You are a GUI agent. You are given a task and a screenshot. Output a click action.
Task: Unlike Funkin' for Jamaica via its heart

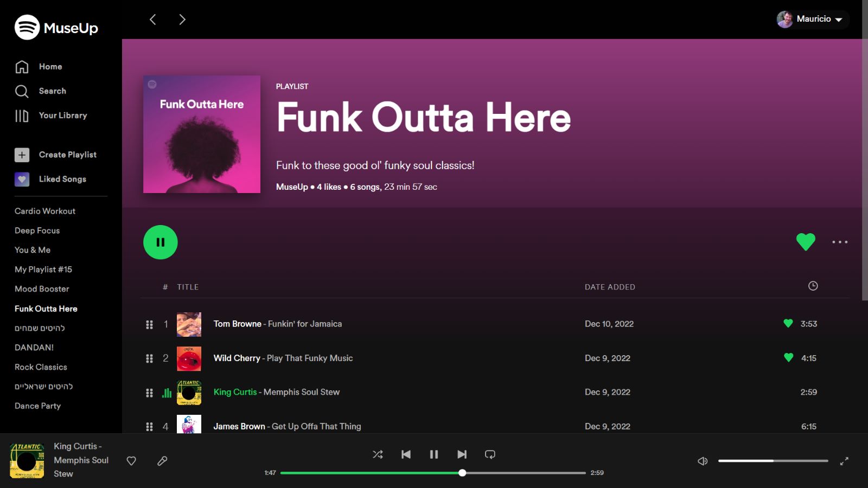pos(788,323)
